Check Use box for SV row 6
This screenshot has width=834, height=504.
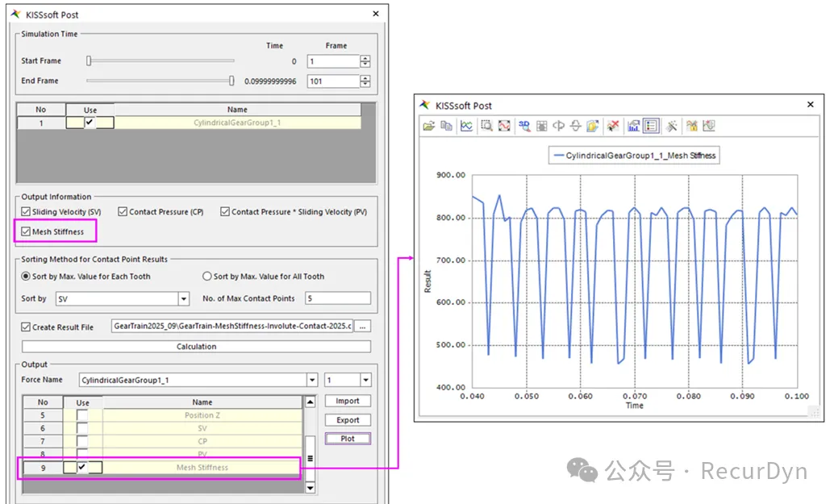coord(82,428)
